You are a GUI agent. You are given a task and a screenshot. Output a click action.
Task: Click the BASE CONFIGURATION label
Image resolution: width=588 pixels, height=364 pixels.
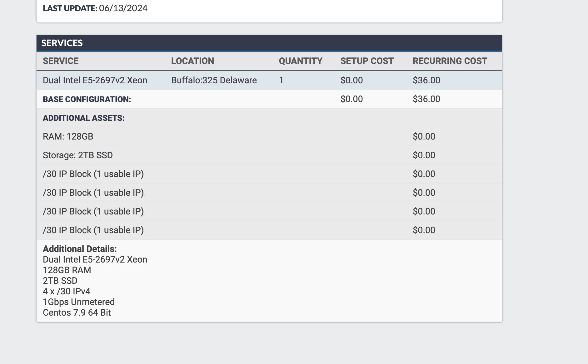(x=87, y=99)
